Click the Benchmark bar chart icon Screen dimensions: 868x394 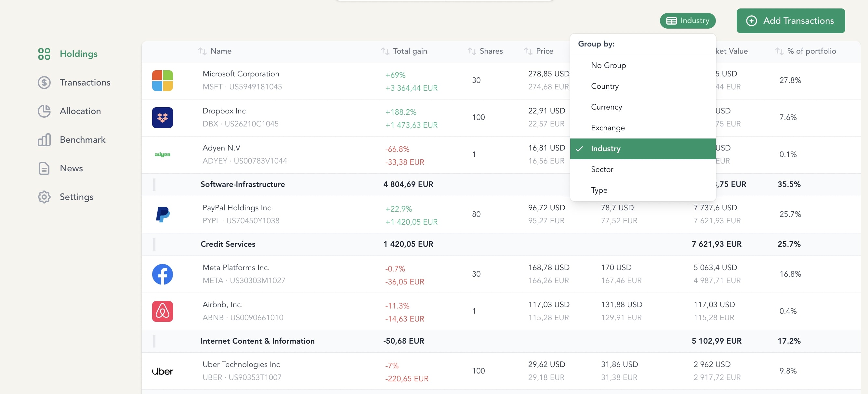pos(44,140)
